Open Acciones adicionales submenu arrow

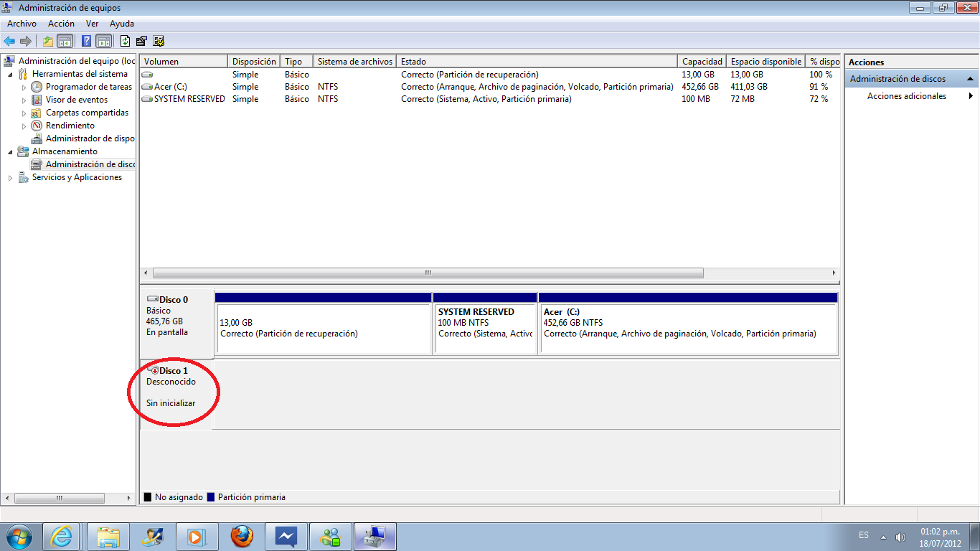tap(971, 96)
